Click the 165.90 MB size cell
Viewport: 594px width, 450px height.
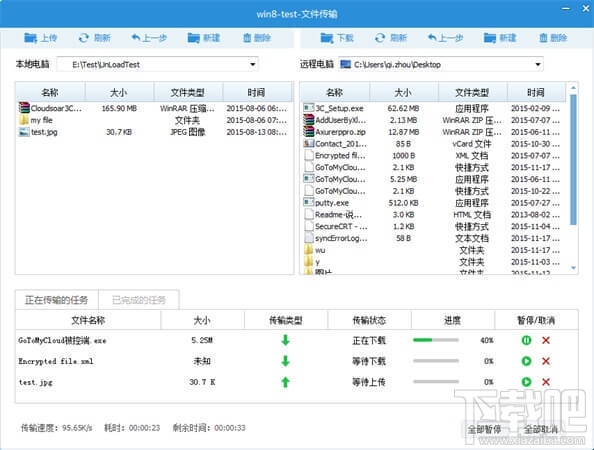119,108
